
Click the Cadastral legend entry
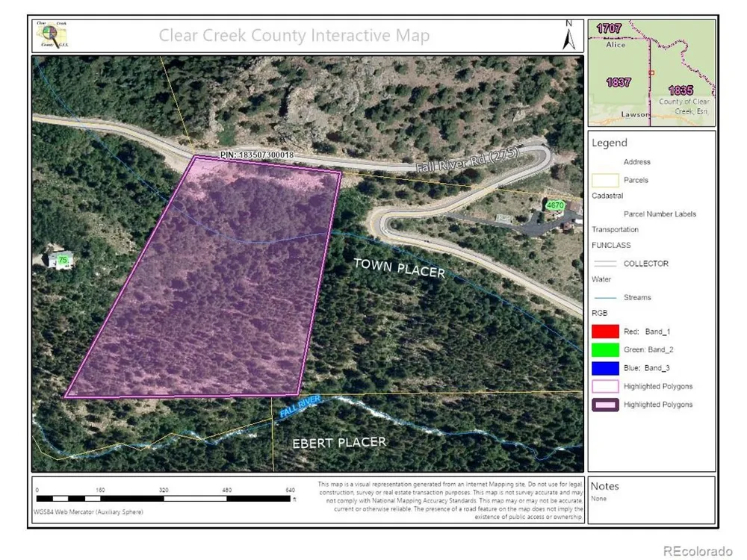click(x=607, y=196)
